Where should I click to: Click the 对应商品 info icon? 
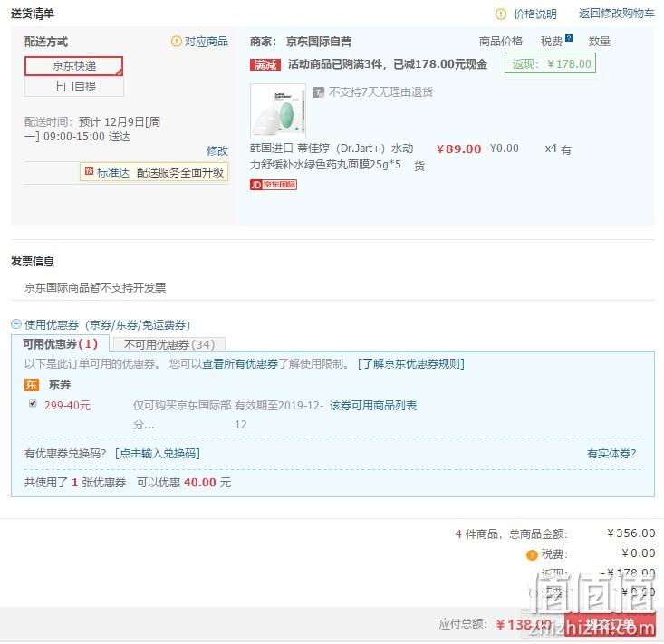click(x=176, y=42)
